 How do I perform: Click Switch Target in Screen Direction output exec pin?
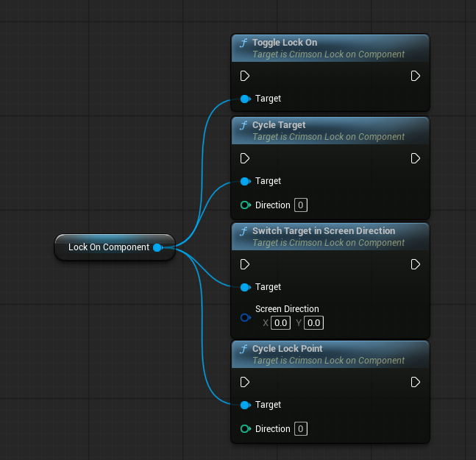point(415,264)
